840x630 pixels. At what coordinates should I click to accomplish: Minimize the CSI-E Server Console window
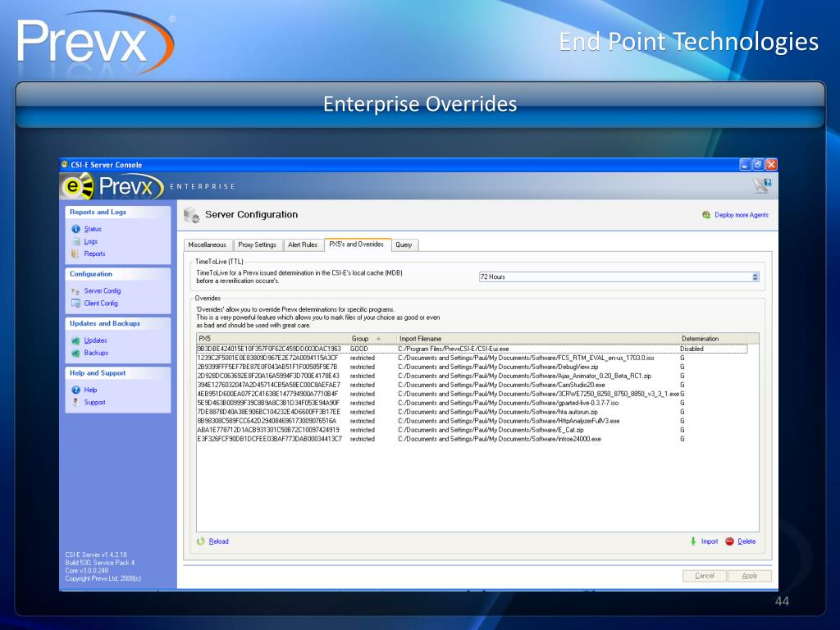click(x=745, y=164)
